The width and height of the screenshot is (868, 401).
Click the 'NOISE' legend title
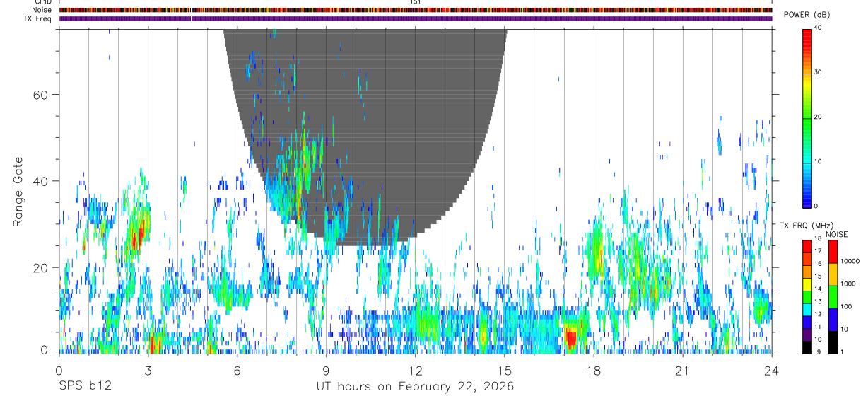pyautogui.click(x=838, y=234)
